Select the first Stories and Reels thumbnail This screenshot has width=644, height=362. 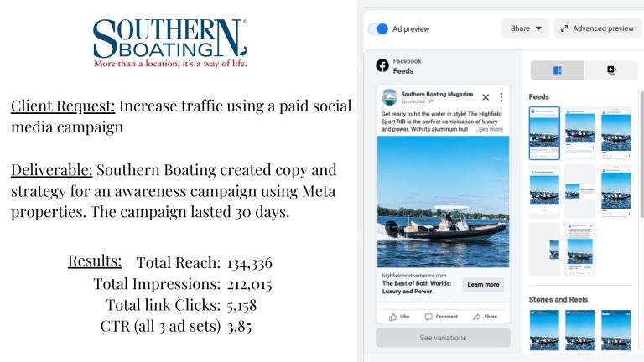tap(544, 330)
